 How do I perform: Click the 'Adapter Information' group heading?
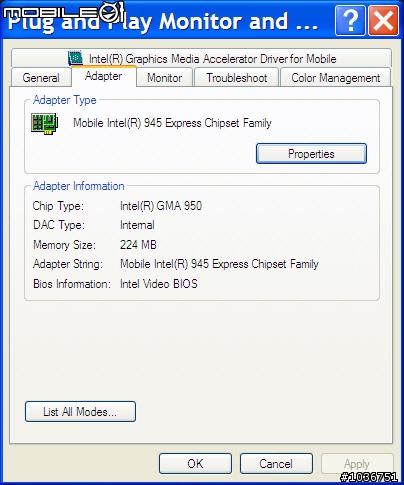point(79,186)
